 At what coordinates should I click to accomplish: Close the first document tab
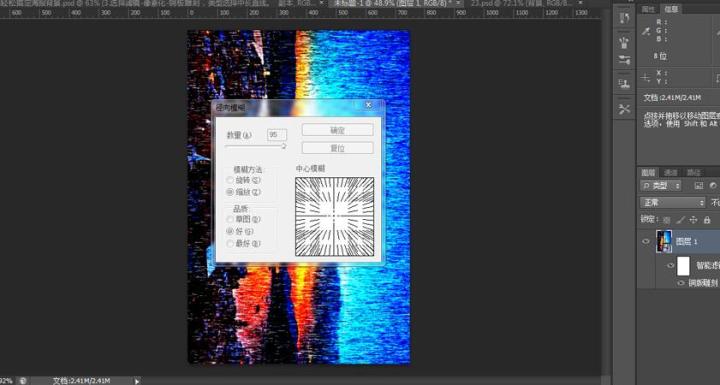tap(321, 3)
